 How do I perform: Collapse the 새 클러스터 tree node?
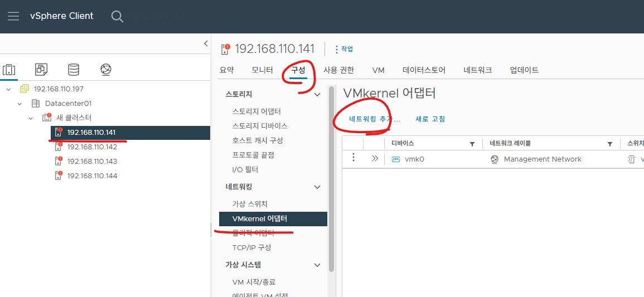coord(31,118)
